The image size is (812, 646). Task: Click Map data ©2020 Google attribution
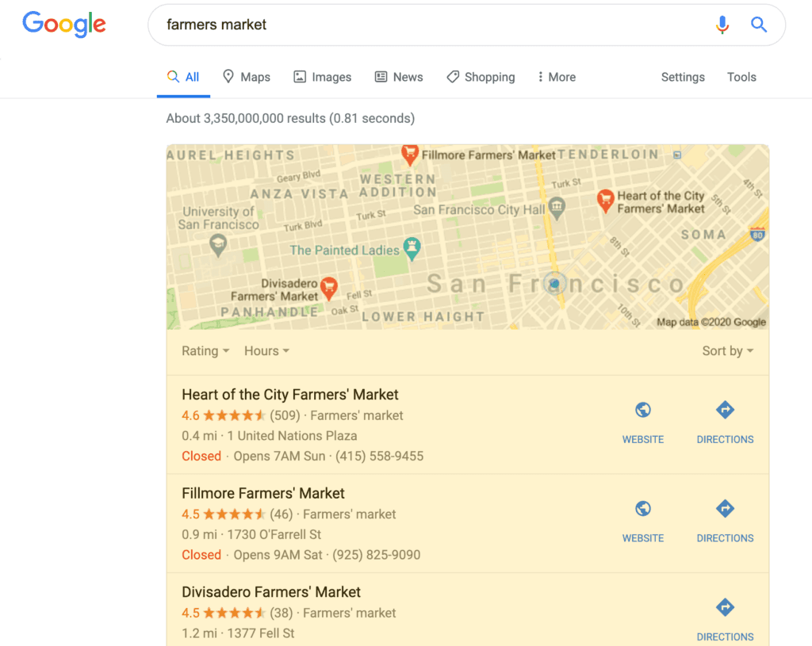(x=711, y=322)
